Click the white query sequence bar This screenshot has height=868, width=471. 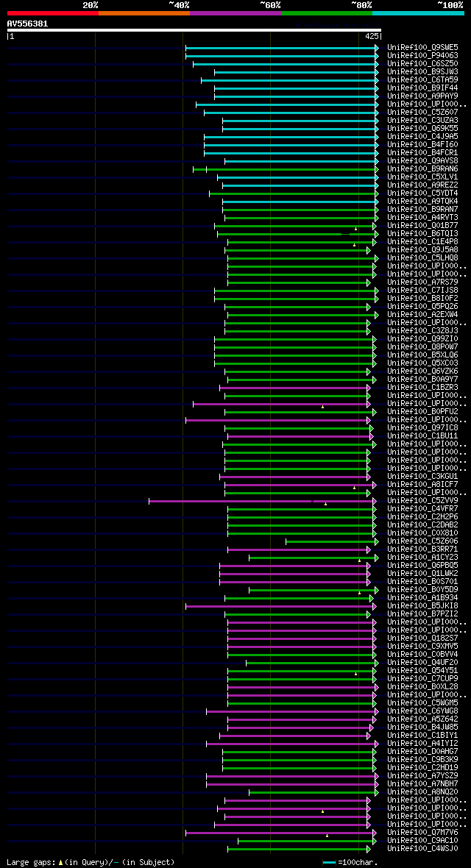pyautogui.click(x=194, y=30)
